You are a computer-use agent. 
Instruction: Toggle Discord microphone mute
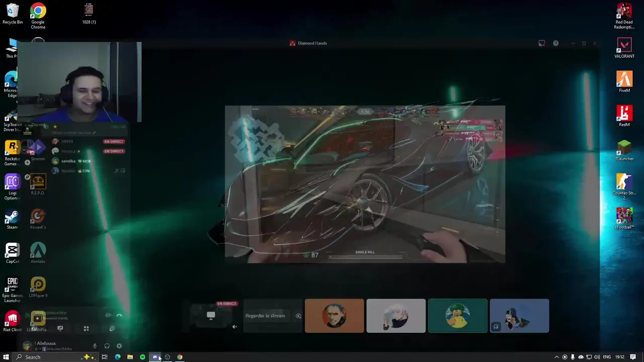pyautogui.click(x=95, y=346)
